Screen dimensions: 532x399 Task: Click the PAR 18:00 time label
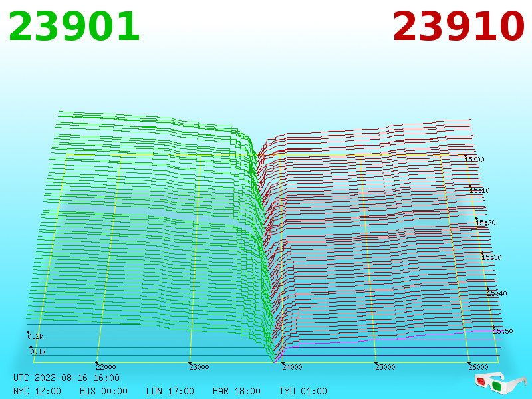click(x=237, y=391)
